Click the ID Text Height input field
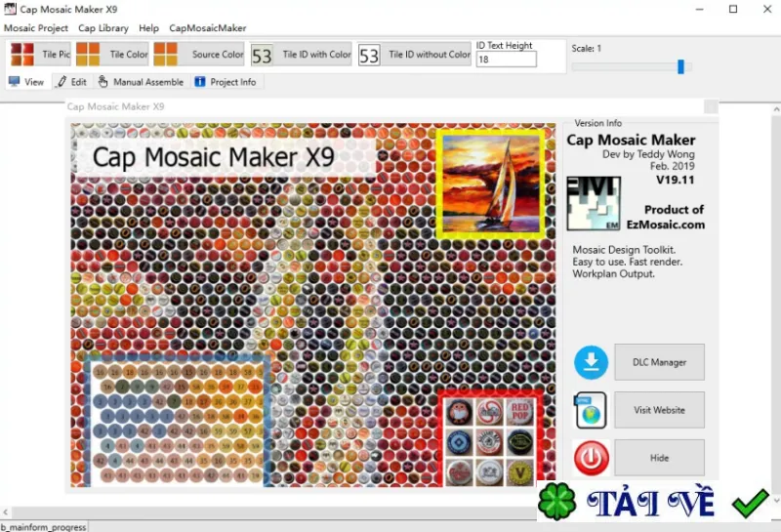 pos(506,60)
